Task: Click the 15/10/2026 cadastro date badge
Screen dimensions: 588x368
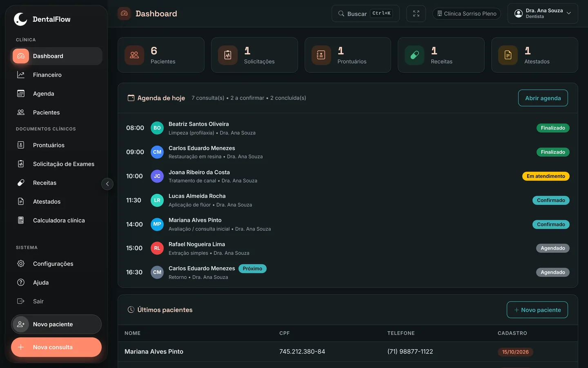Action: (x=515, y=352)
